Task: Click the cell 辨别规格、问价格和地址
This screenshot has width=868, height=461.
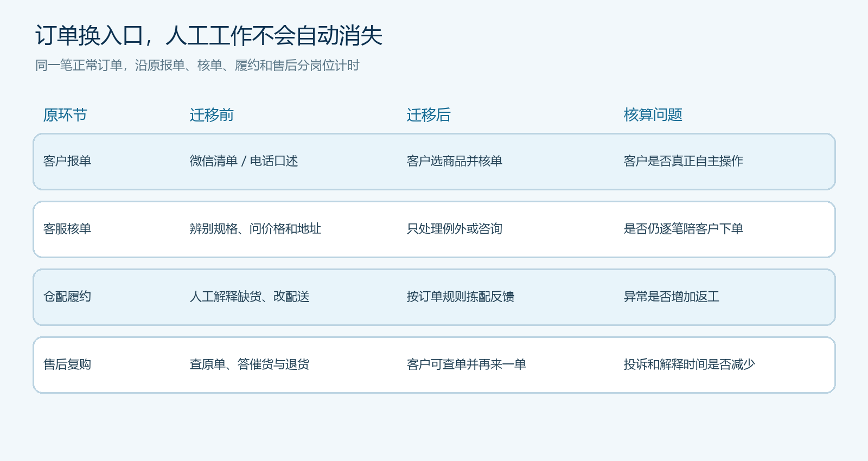Action: point(256,229)
